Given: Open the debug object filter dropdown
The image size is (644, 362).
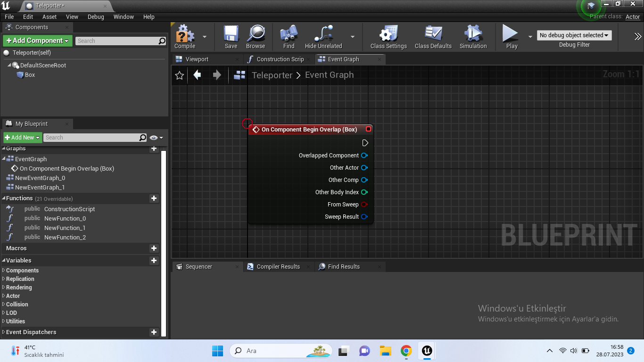Looking at the screenshot, I should click(x=574, y=35).
